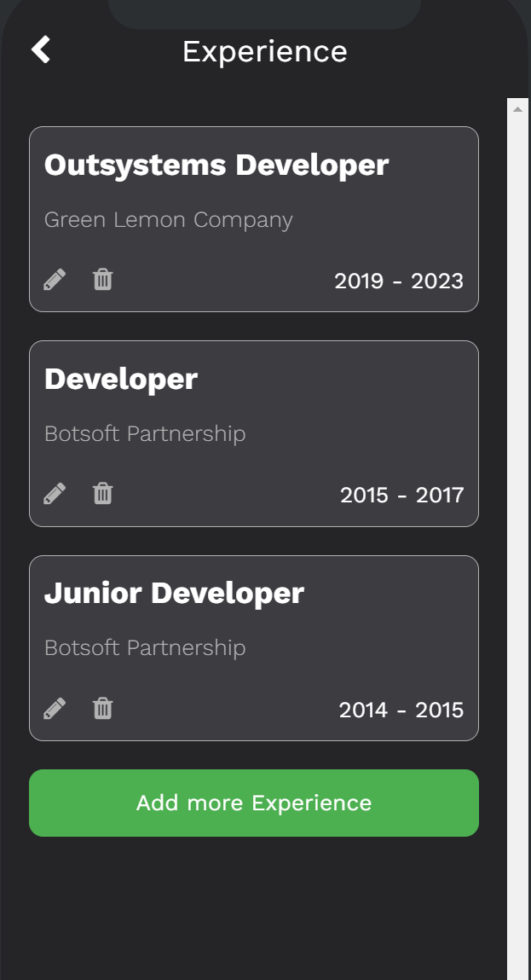This screenshot has width=531, height=980.
Task: Delete the Junior Developer experience entry
Action: point(101,708)
